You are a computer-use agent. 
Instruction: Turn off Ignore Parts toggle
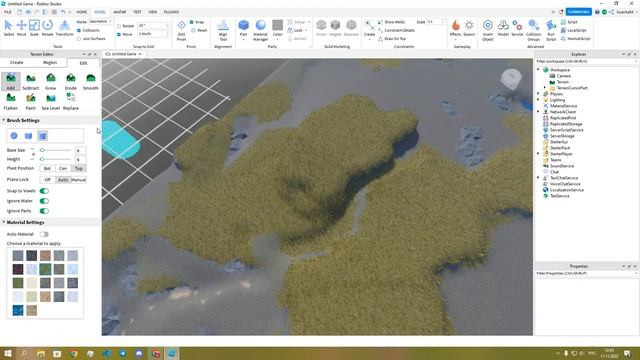click(x=44, y=211)
